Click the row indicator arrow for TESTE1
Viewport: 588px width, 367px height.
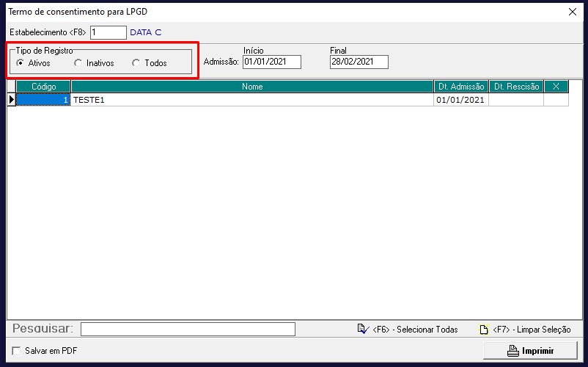pos(11,100)
